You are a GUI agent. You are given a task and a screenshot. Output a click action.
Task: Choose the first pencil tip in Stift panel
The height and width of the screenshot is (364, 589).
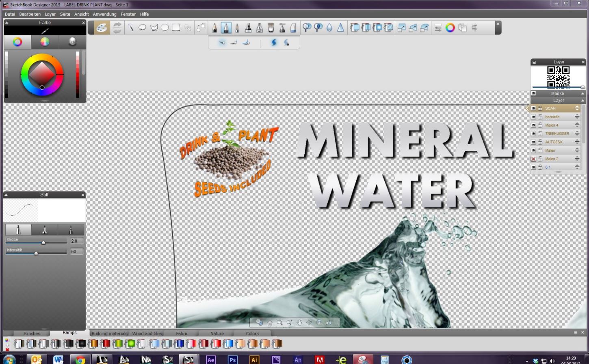pyautogui.click(x=18, y=230)
